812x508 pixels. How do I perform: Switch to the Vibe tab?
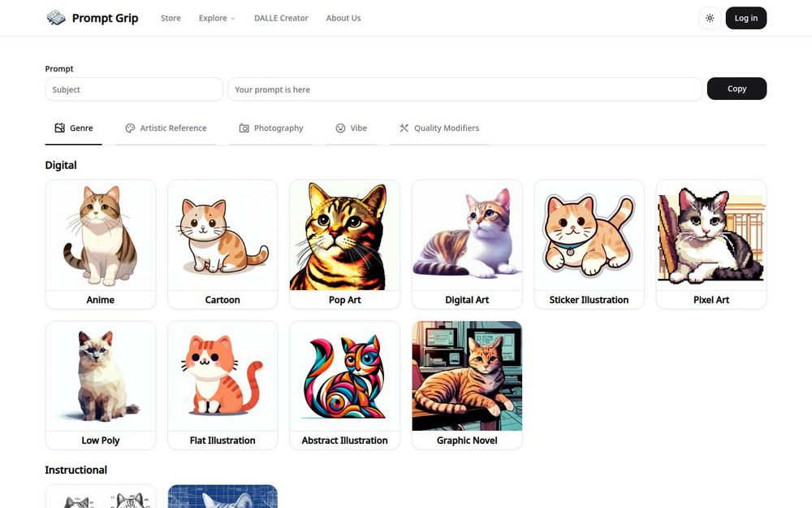coord(351,128)
